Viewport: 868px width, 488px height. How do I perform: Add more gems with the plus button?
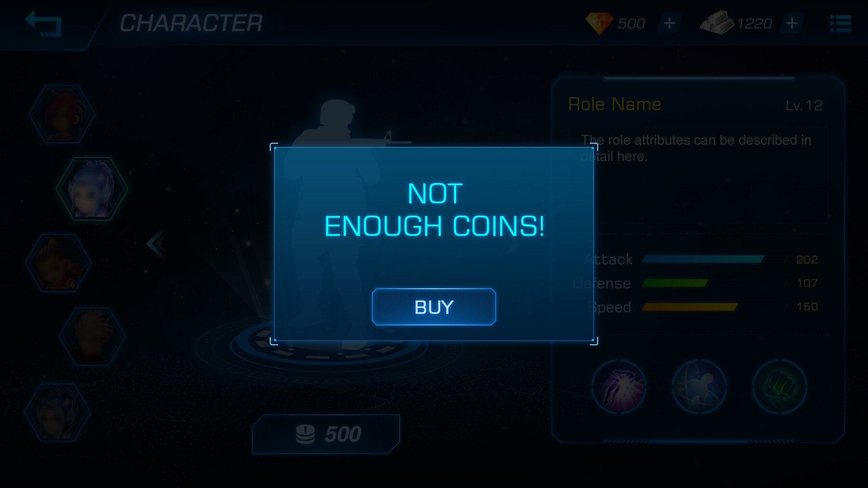coord(669,23)
